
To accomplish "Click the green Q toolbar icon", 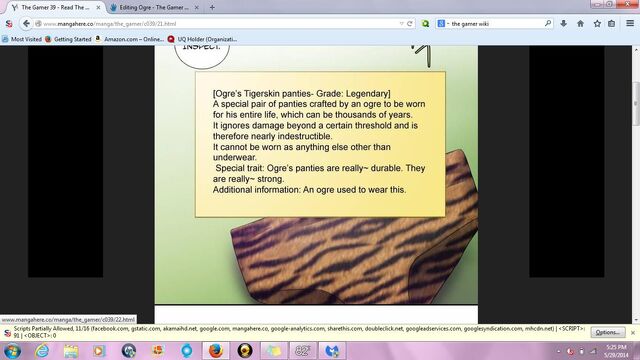I will pyautogui.click(x=425, y=24).
